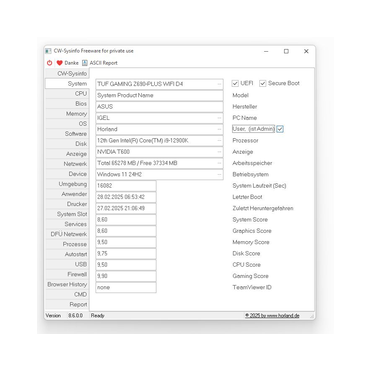Go to the CMD tab

(x=67, y=294)
